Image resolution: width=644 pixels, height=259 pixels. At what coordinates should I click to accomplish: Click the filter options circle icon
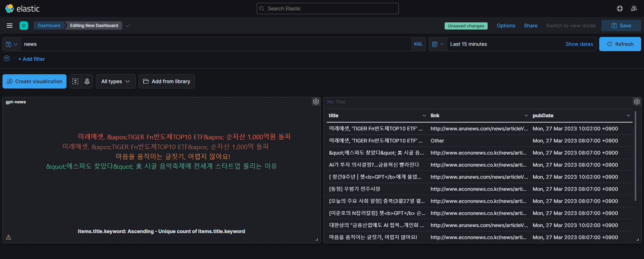[x=7, y=59]
